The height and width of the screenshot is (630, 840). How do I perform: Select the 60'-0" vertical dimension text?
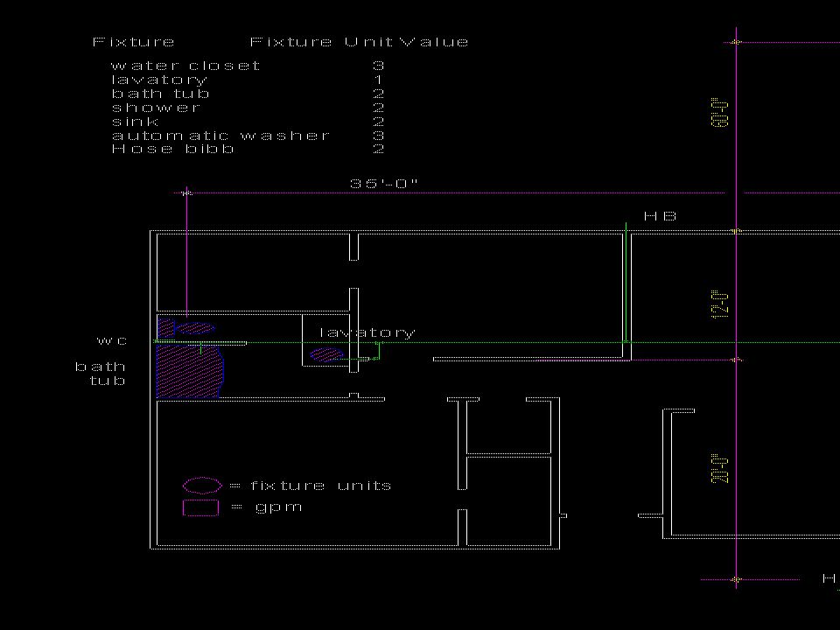(x=720, y=113)
